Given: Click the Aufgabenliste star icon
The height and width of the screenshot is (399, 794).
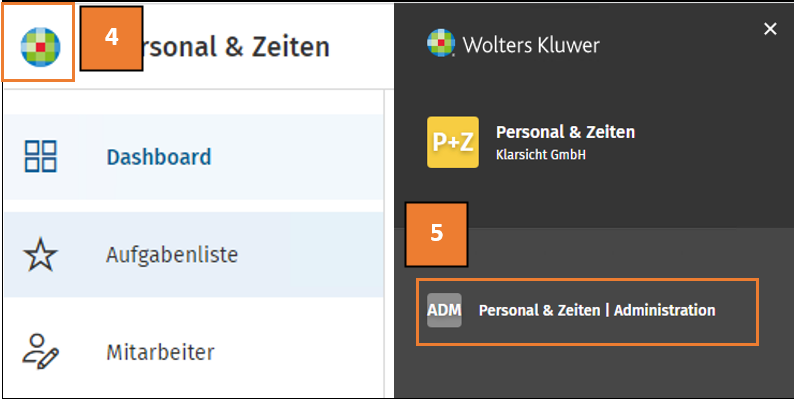Looking at the screenshot, I should pos(41,255).
